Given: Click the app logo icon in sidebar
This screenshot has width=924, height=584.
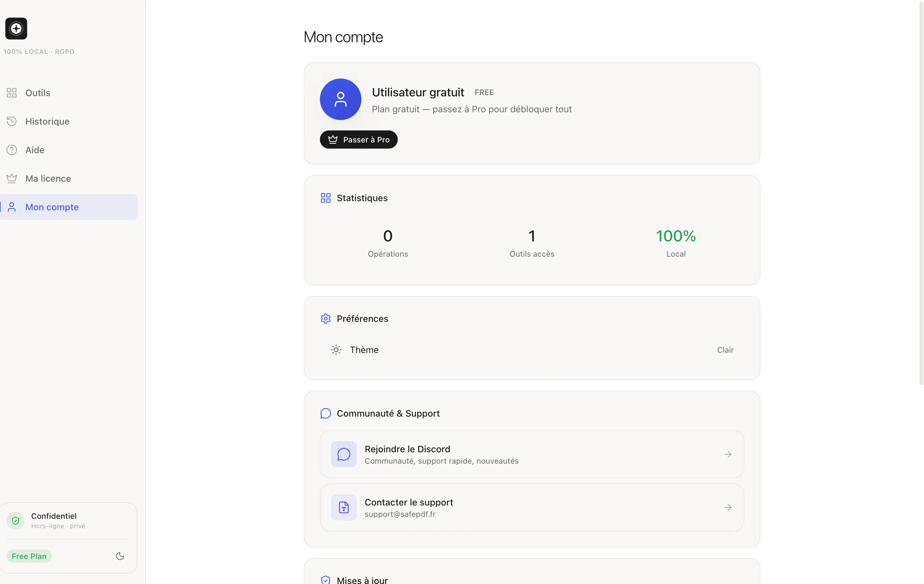Looking at the screenshot, I should (x=16, y=29).
